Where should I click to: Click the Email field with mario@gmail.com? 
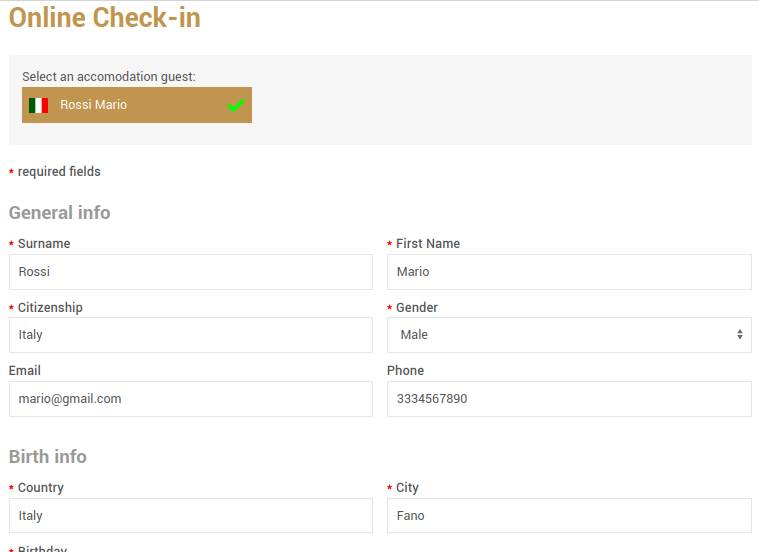(x=191, y=399)
